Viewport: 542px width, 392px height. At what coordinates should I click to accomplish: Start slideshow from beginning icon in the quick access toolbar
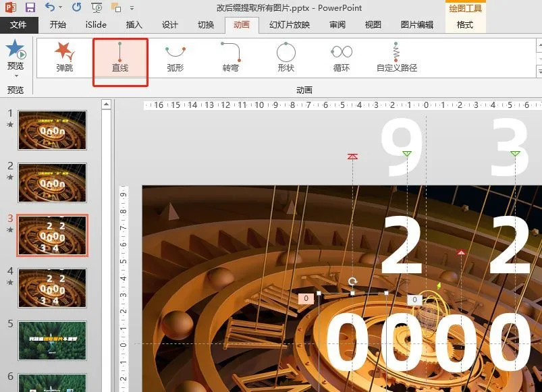[97, 7]
